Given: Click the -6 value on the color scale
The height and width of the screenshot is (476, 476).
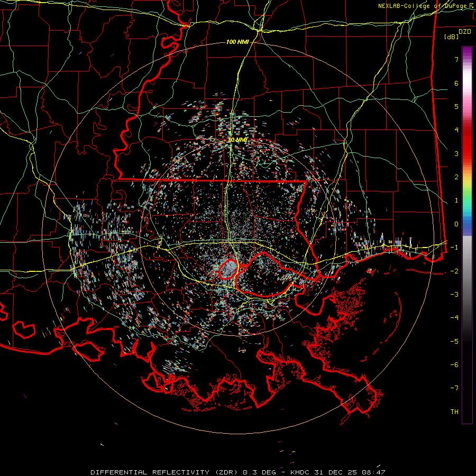Looking at the screenshot, I should point(454,364).
